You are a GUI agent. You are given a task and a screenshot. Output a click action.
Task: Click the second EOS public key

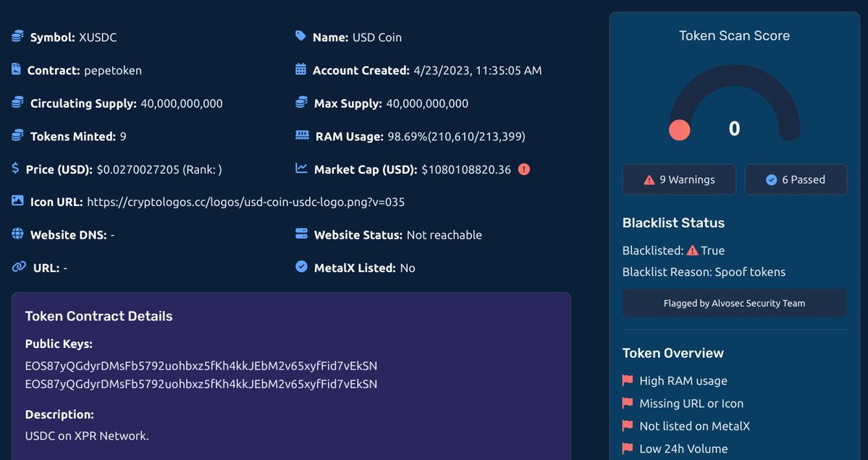pos(201,384)
